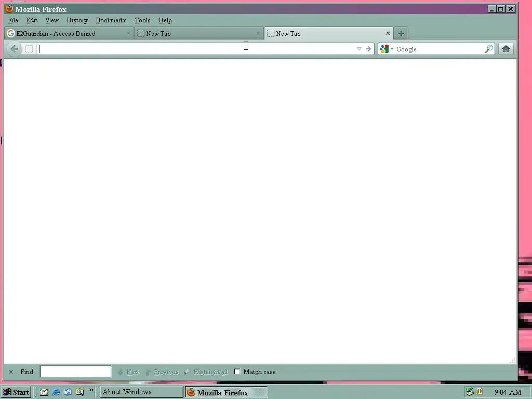Viewport: 532px width, 399px height.
Task: Click the 9:04 AM clock
Action: pos(508,392)
